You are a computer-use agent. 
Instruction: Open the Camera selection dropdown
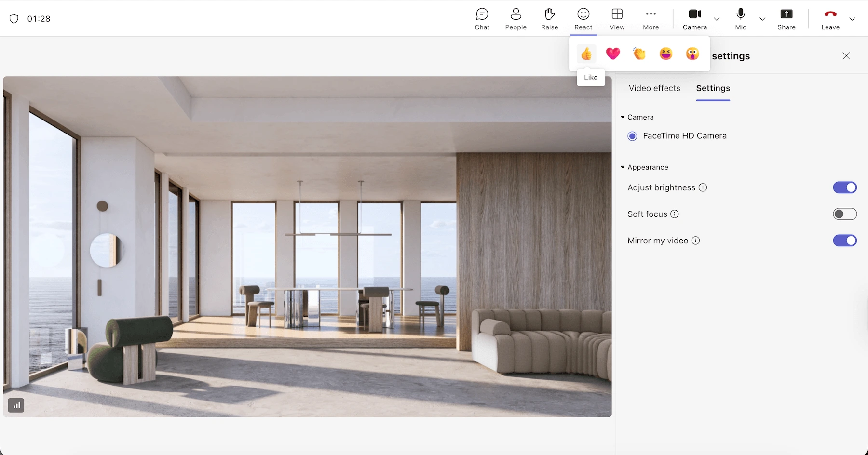717,19
